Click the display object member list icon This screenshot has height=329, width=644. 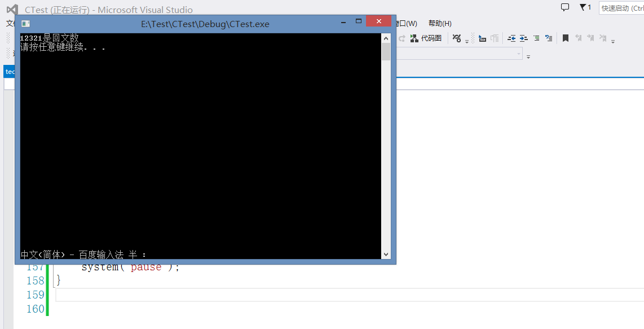[483, 38]
